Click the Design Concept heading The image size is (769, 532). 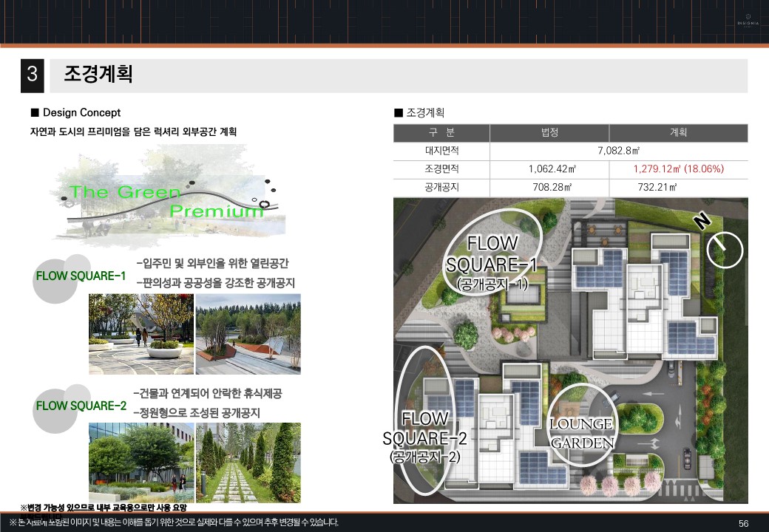pos(81,113)
